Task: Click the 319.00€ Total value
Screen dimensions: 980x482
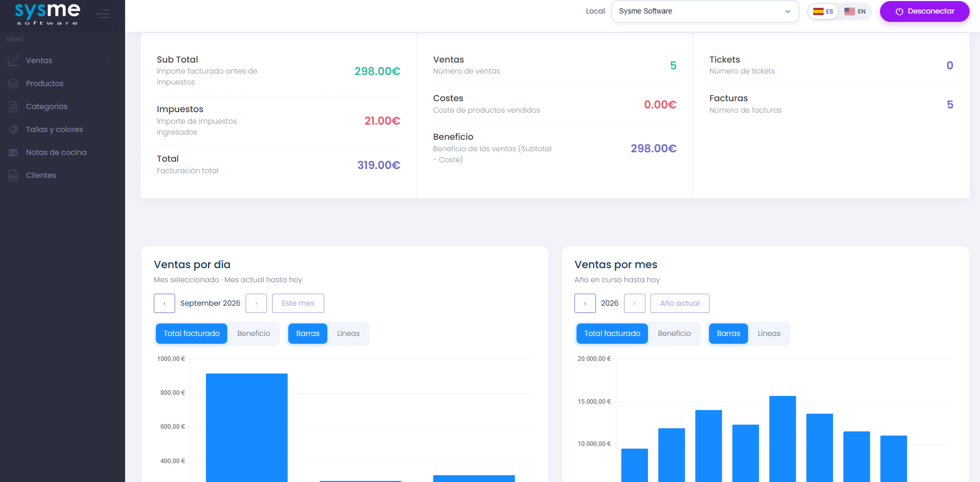Action: [x=378, y=165]
